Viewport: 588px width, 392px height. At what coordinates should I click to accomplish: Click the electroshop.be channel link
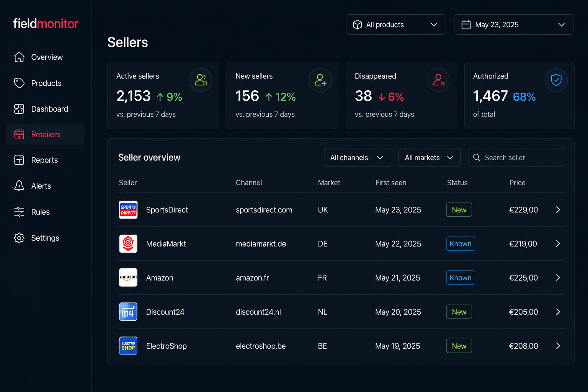261,346
